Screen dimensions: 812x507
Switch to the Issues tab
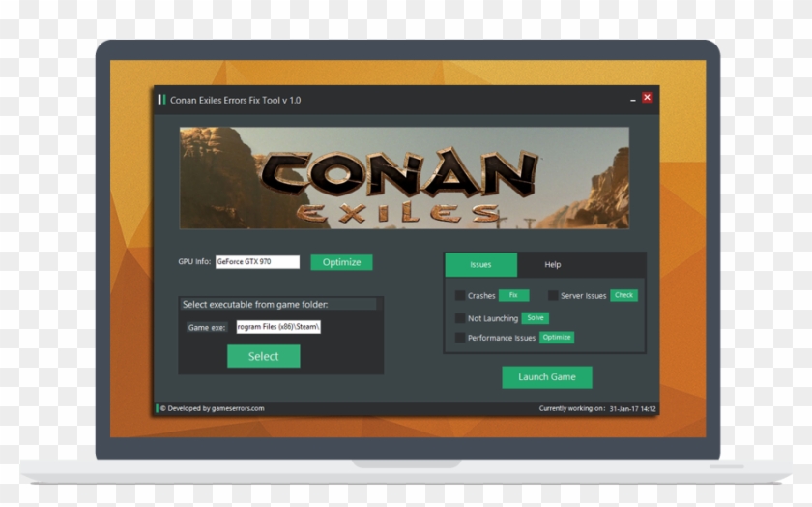click(480, 265)
